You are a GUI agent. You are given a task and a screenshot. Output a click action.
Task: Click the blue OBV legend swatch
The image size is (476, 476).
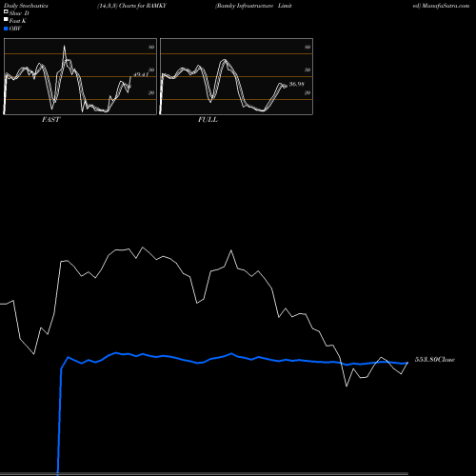pos(6,29)
